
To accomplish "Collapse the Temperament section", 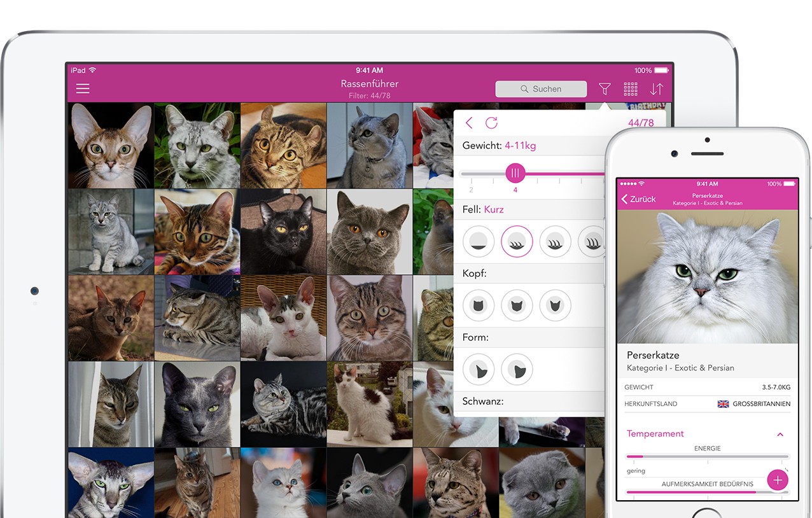I will (780, 434).
